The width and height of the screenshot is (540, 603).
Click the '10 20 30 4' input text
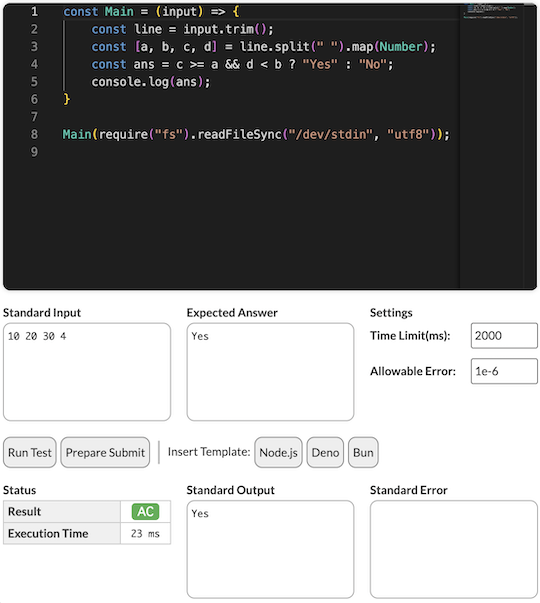click(37, 336)
